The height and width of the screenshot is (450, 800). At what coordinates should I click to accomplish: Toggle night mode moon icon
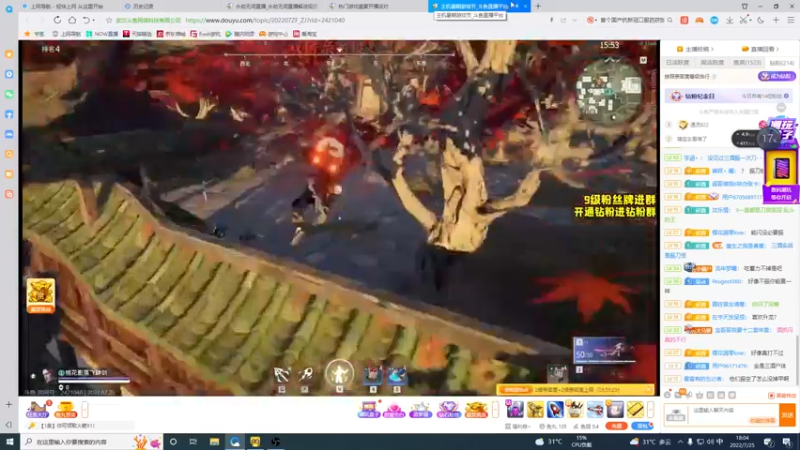tap(761, 20)
